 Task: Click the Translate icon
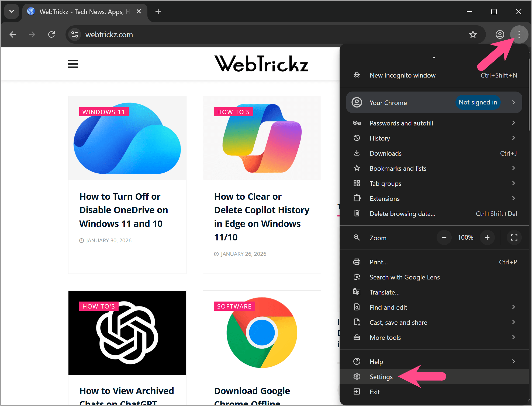point(357,292)
